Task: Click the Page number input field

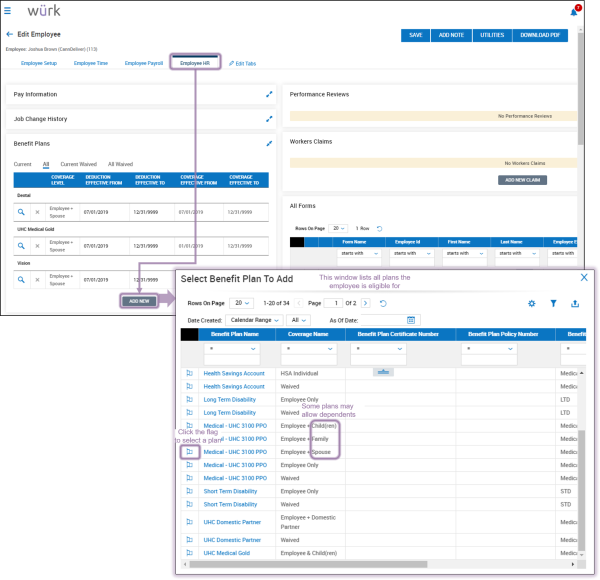Action: [x=333, y=303]
